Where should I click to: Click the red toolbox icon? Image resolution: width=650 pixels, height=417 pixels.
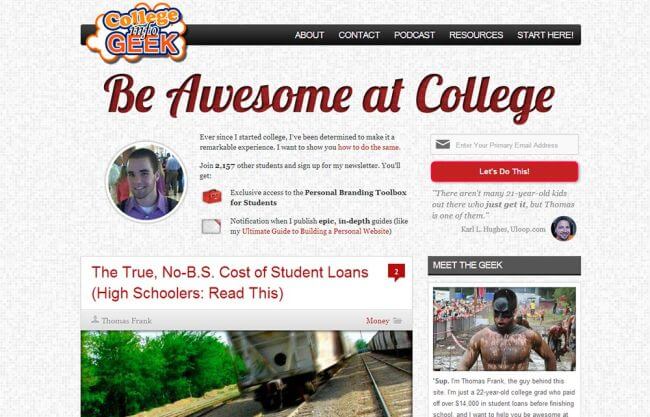coord(212,196)
